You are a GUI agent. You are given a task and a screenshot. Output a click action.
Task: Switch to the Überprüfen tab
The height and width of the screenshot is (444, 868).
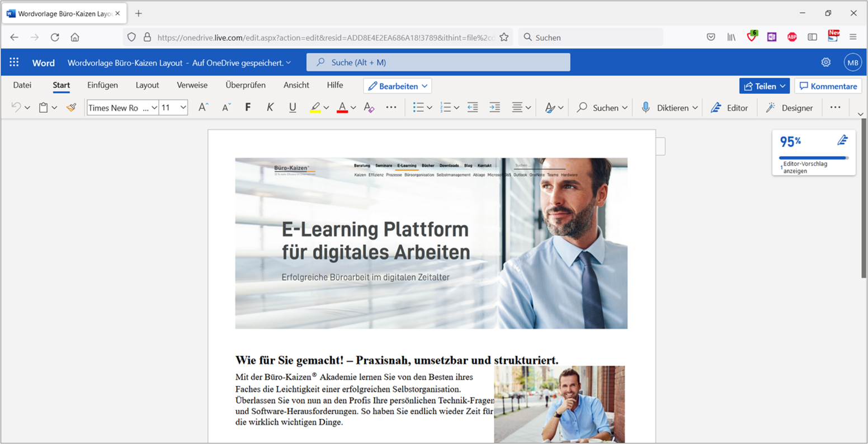[246, 85]
